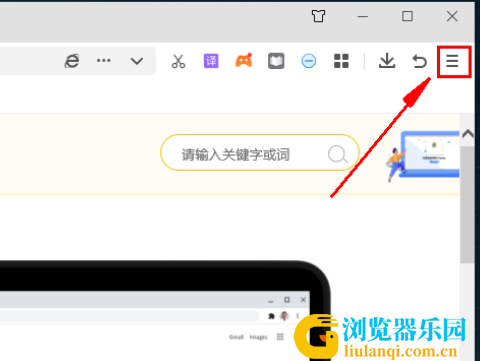480x361 pixels.
Task: Maximize the browser window
Action: point(407,16)
